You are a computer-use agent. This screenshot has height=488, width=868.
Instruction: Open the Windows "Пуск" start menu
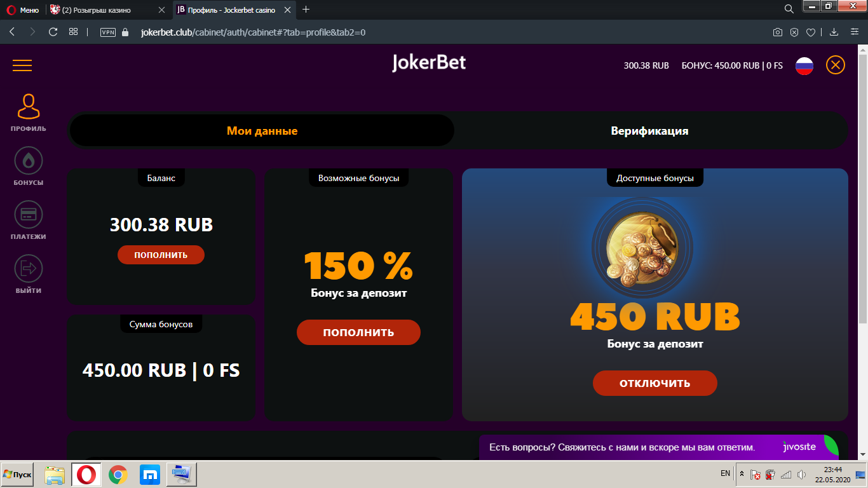point(17,475)
